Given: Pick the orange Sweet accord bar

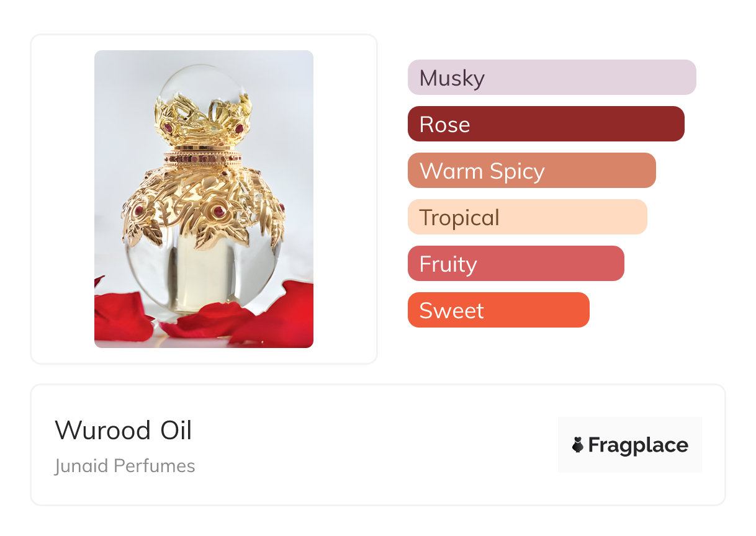Looking at the screenshot, I should (x=498, y=310).
